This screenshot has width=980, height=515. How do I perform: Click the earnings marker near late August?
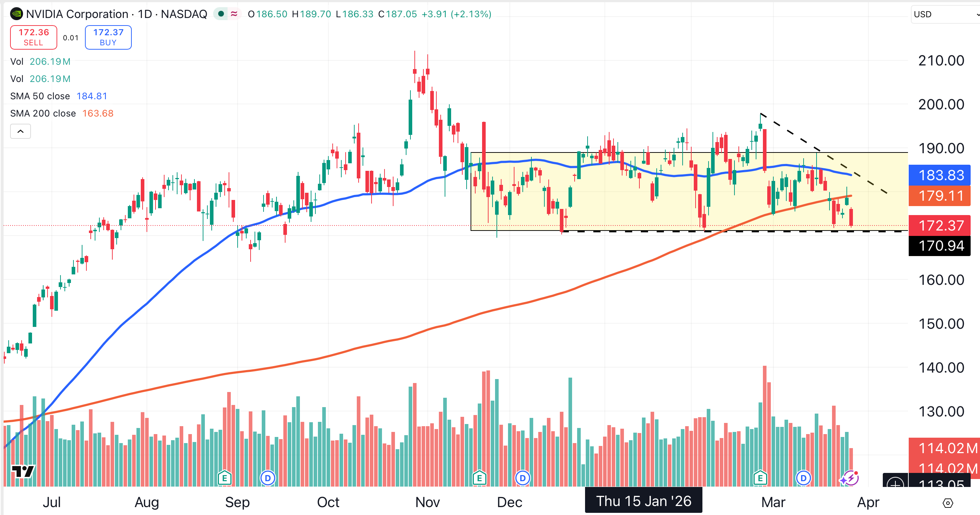coord(224,478)
